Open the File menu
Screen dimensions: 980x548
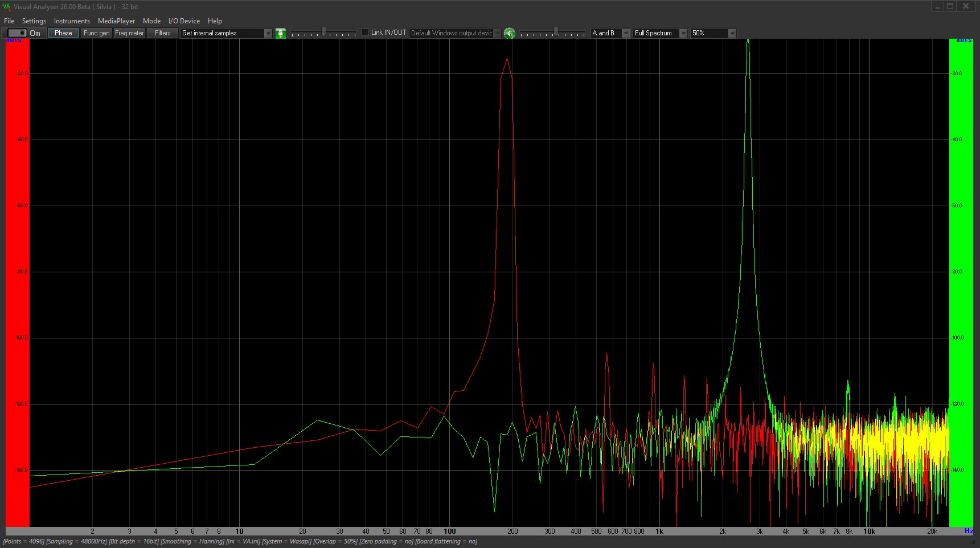9,21
